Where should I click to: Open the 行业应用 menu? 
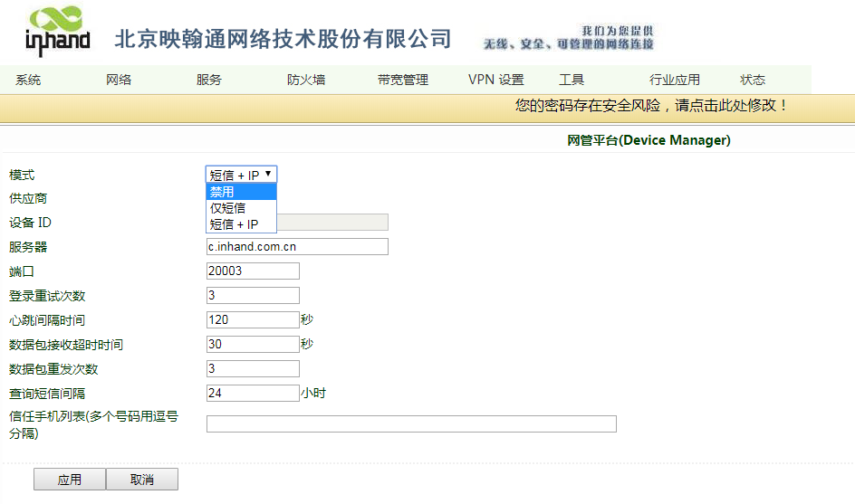click(675, 80)
